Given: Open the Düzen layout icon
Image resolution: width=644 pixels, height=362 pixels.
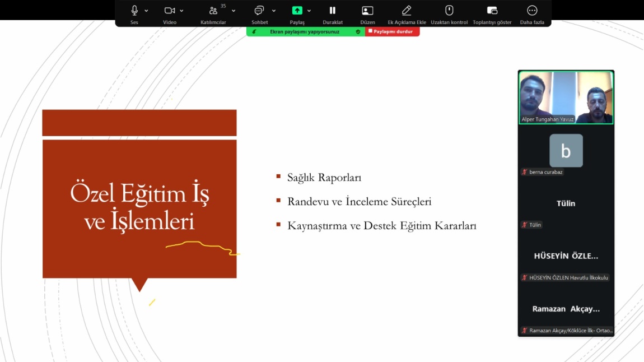Looking at the screenshot, I should (x=367, y=11).
